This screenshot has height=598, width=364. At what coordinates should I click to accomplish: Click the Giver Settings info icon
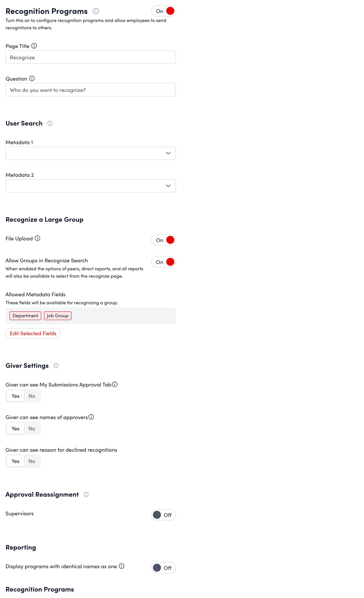(56, 365)
